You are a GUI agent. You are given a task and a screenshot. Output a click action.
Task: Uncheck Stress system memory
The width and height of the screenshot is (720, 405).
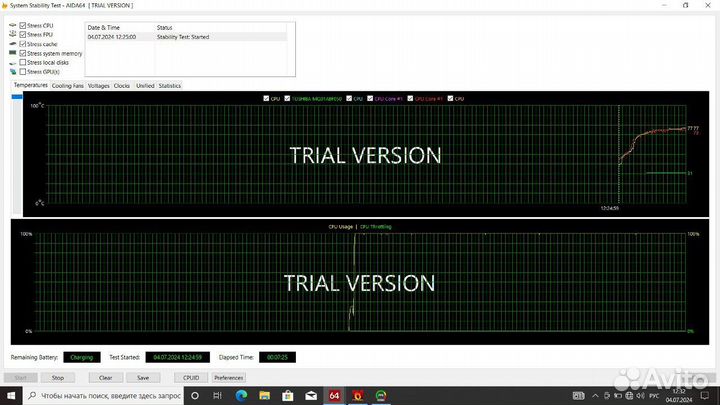point(22,53)
